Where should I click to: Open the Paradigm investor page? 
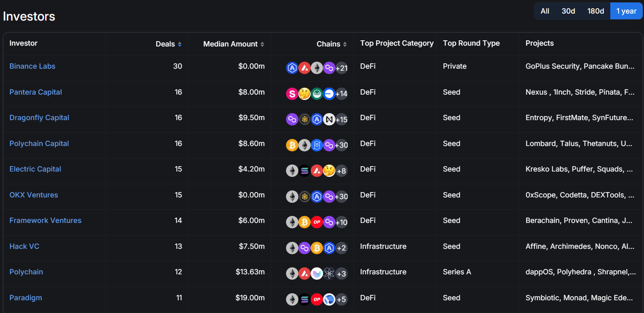25,298
